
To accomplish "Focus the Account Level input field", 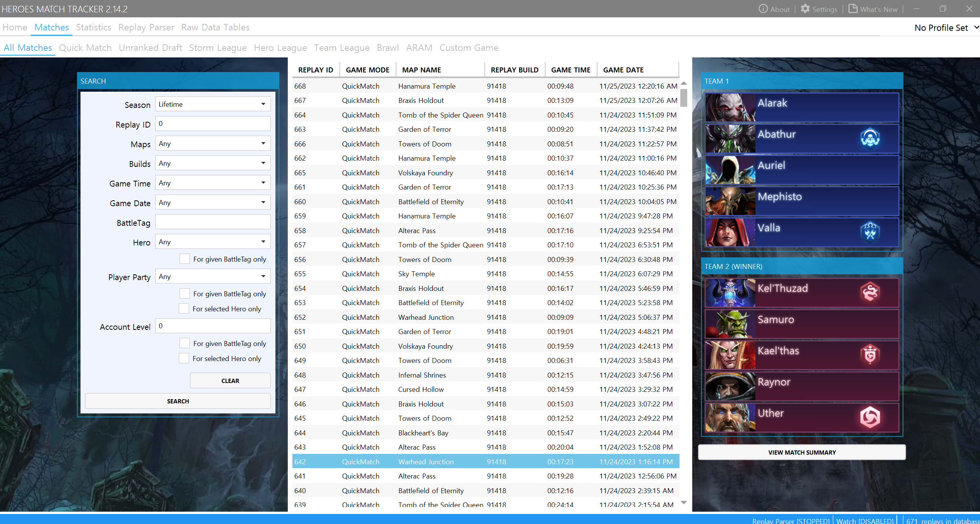I will pyautogui.click(x=213, y=326).
